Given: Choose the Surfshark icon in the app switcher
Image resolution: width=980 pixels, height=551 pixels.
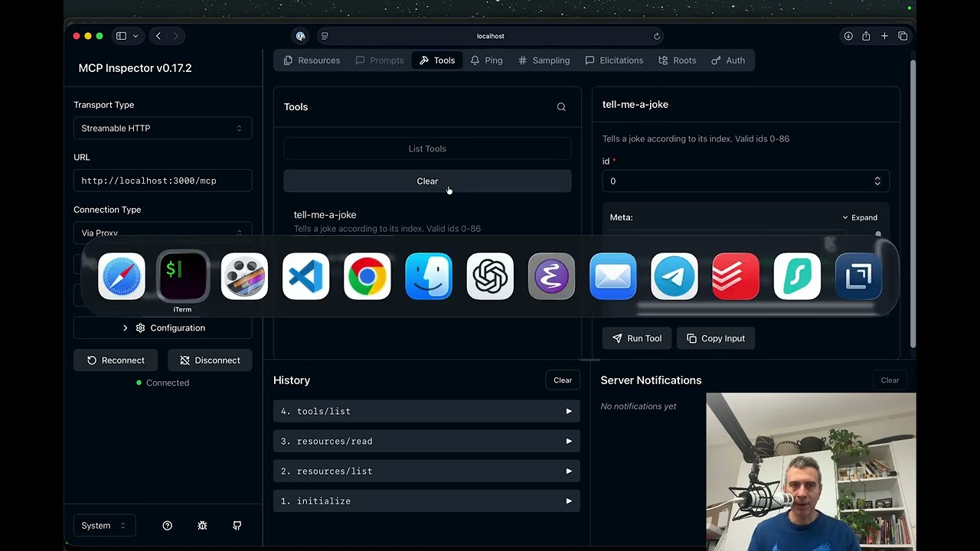Looking at the screenshot, I should click(797, 276).
